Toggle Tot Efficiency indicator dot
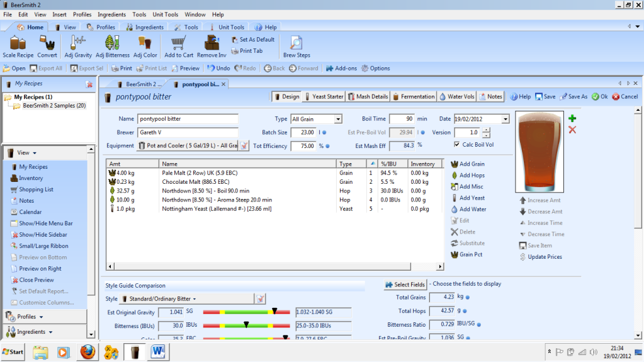The width and height of the screenshot is (644, 362). click(x=328, y=146)
